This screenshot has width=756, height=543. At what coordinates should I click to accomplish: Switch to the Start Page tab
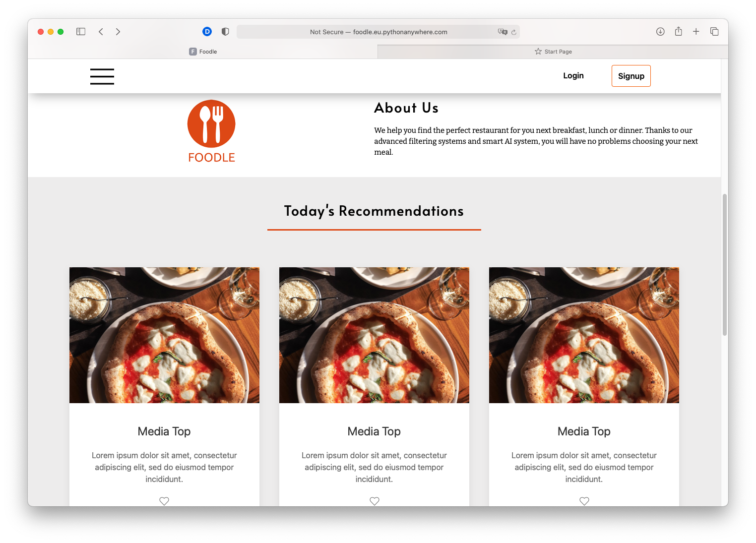[553, 52]
